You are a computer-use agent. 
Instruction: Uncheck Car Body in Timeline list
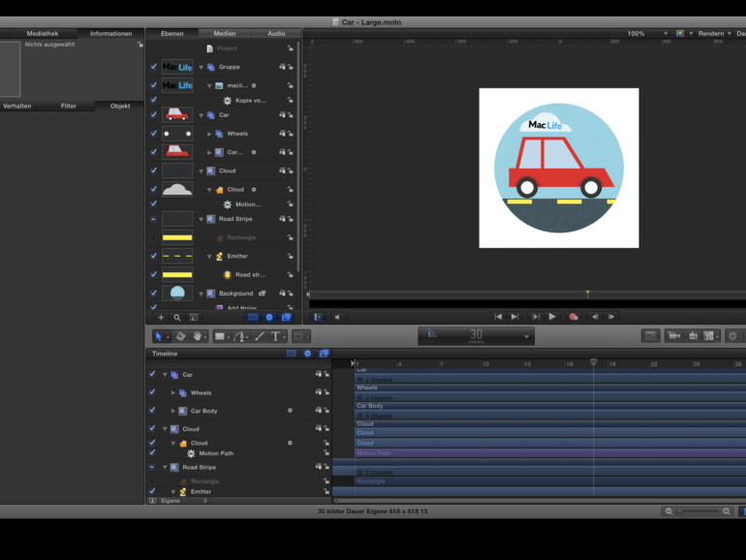click(152, 410)
